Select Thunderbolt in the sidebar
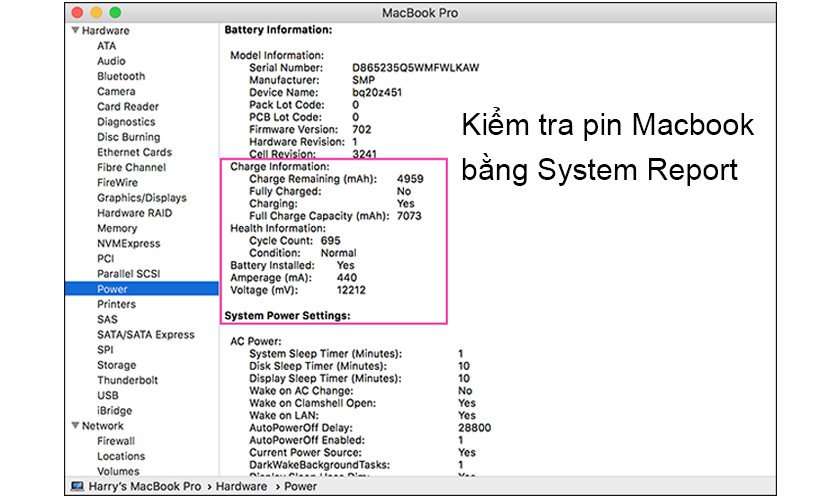This screenshot has height=500, width=840. coord(128,380)
